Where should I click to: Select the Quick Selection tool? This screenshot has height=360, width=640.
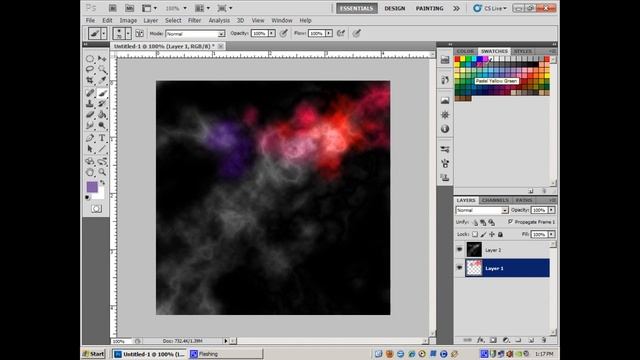(x=102, y=69)
